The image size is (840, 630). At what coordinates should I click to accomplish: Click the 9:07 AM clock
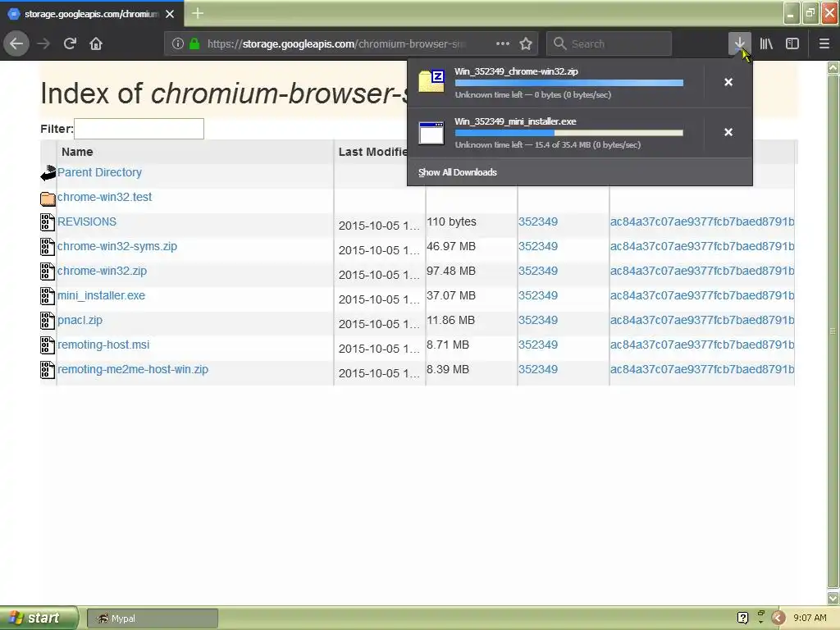[810, 619]
